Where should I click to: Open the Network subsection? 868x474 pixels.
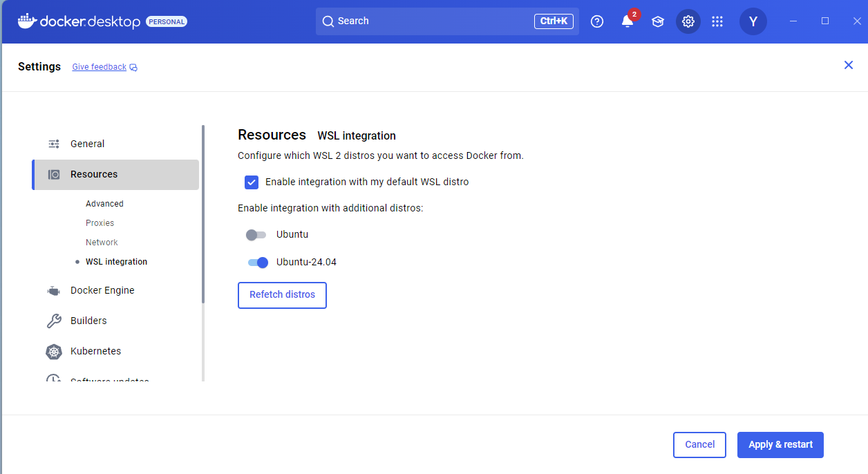[102, 243]
